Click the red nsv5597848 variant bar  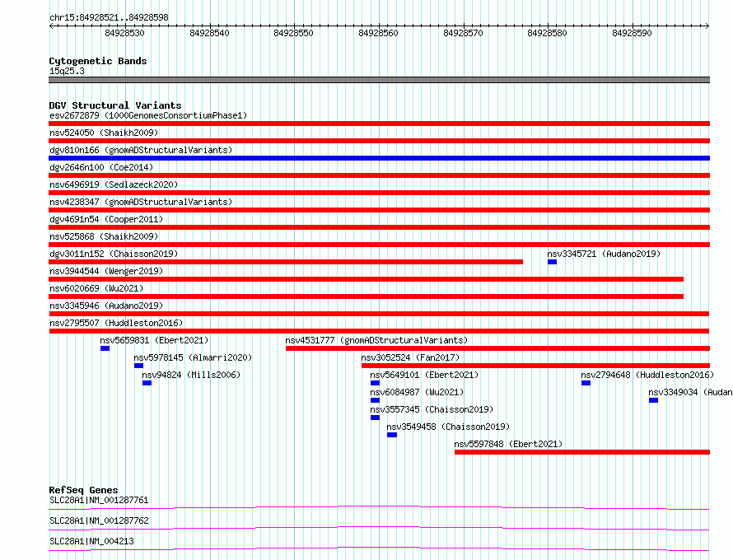point(582,452)
